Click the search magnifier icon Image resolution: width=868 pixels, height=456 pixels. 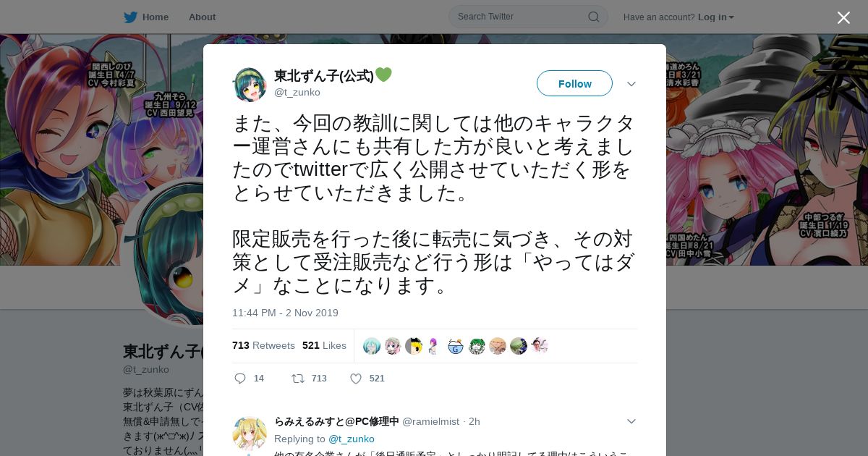tap(593, 17)
